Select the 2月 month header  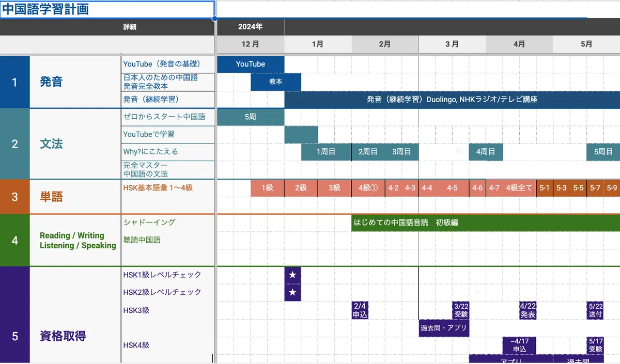coord(385,44)
